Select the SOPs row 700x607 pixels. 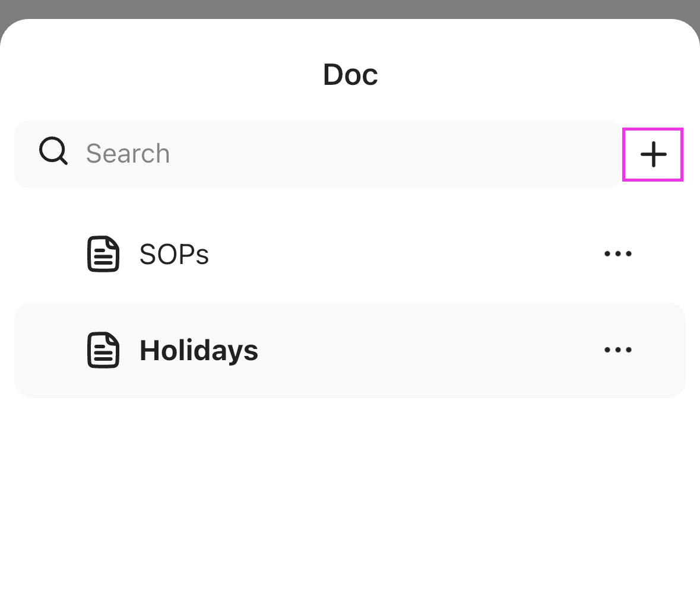point(297,254)
